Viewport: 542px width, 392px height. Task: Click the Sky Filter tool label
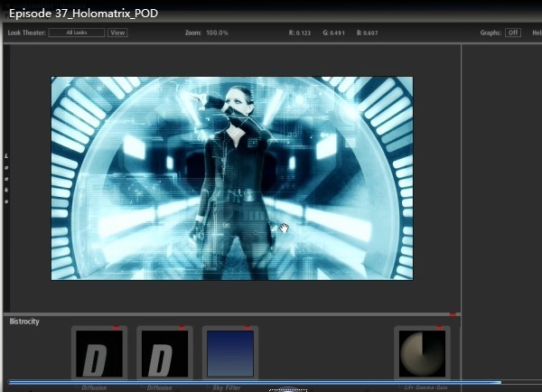point(227,387)
